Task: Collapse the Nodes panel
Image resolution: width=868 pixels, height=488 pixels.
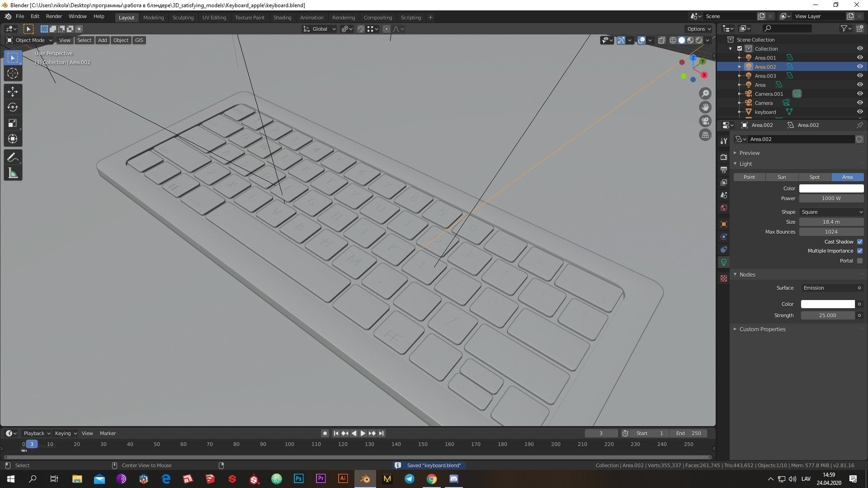Action: pyautogui.click(x=747, y=274)
